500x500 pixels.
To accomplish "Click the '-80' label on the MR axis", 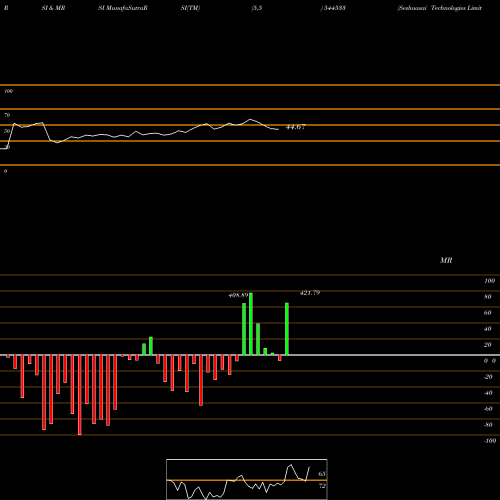I will (488, 425).
